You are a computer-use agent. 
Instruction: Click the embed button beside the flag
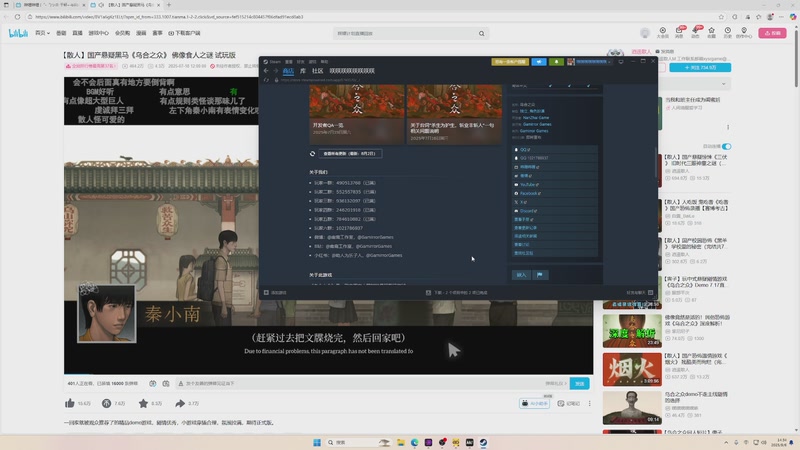tap(521, 275)
